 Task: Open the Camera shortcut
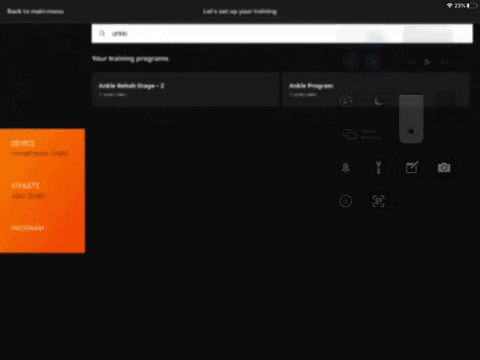click(444, 167)
